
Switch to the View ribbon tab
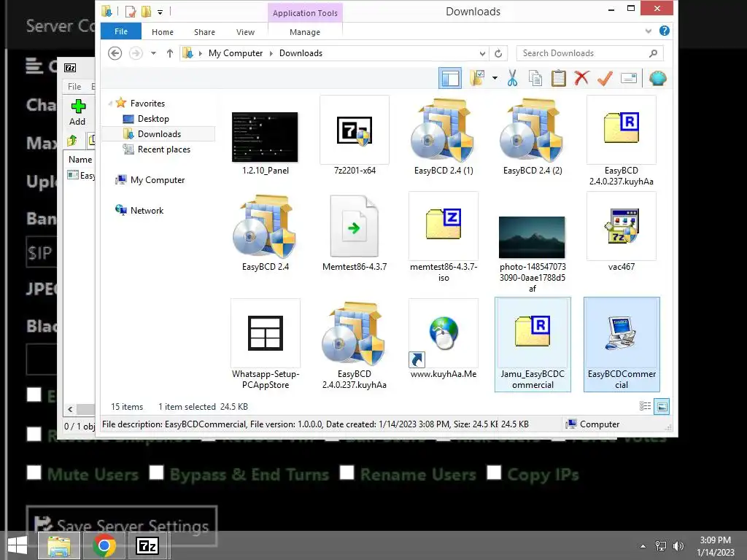coord(245,32)
